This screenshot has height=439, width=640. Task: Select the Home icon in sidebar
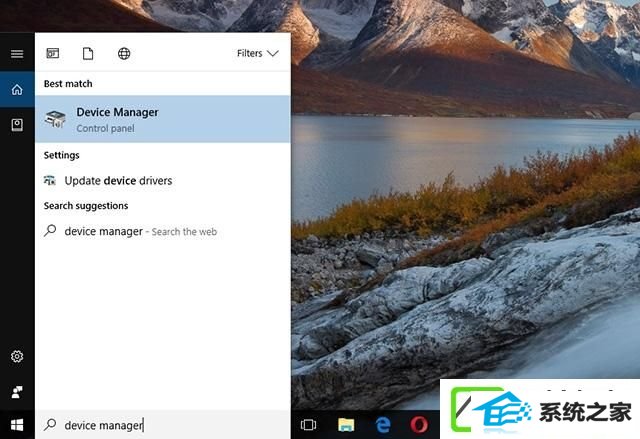[x=17, y=89]
